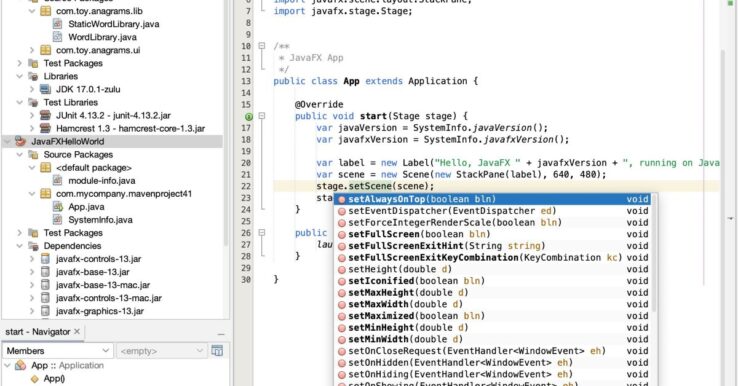Expand javafx-base-13-mac.jar
Image resolution: width=738 pixels, height=386 pixels.
(x=32, y=285)
